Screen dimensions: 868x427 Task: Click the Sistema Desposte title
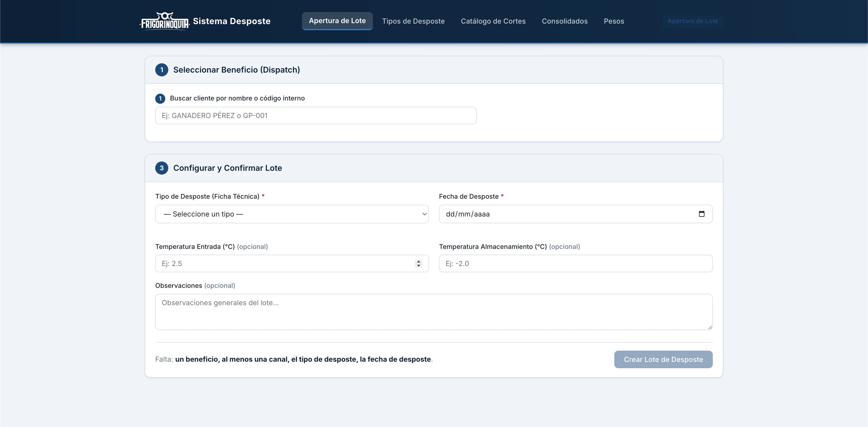click(232, 21)
